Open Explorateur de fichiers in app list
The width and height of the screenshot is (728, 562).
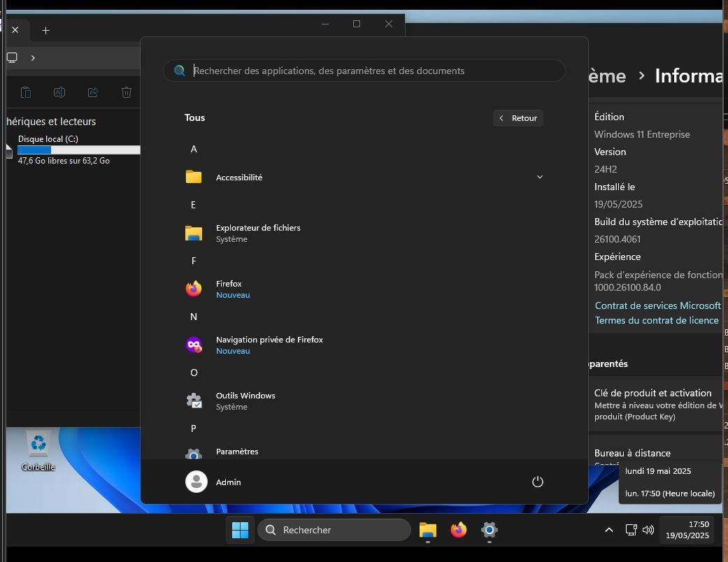[x=257, y=233]
